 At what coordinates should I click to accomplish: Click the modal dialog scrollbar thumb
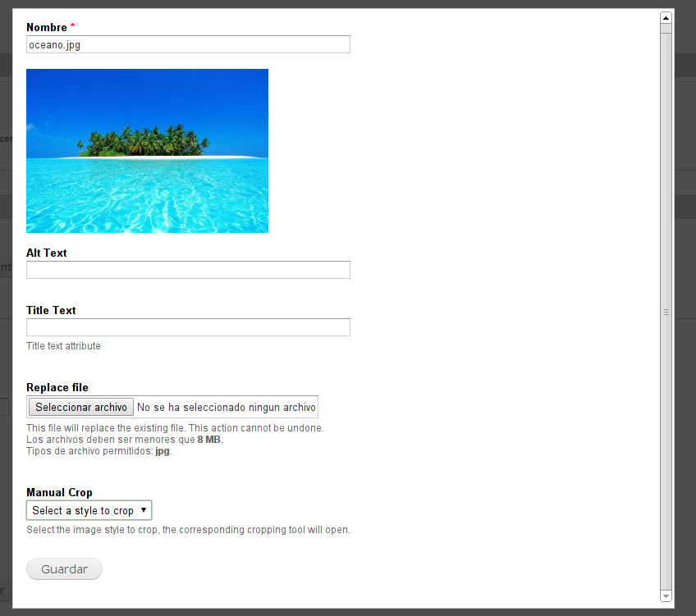point(666,310)
